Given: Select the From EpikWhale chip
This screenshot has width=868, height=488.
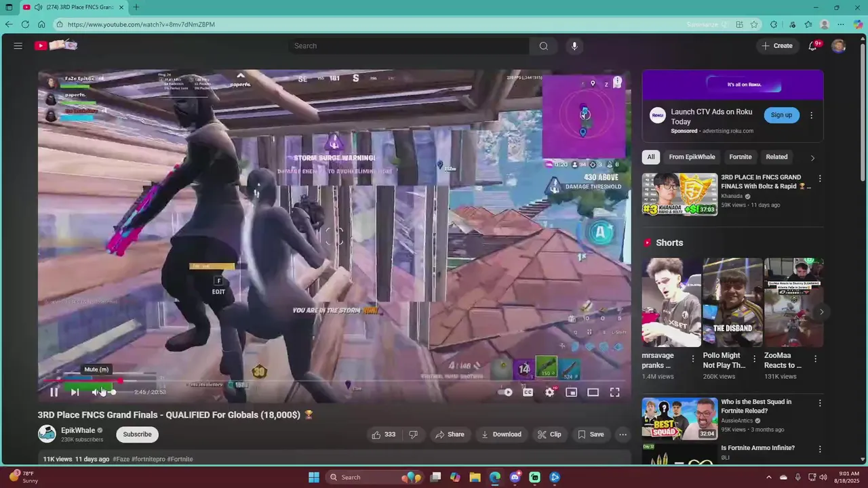Looking at the screenshot, I should [692, 157].
